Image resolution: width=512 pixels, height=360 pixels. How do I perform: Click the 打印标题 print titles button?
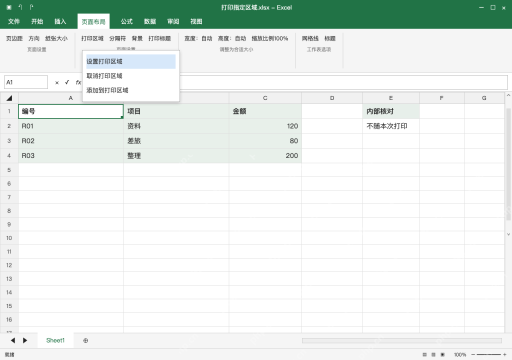[160, 39]
